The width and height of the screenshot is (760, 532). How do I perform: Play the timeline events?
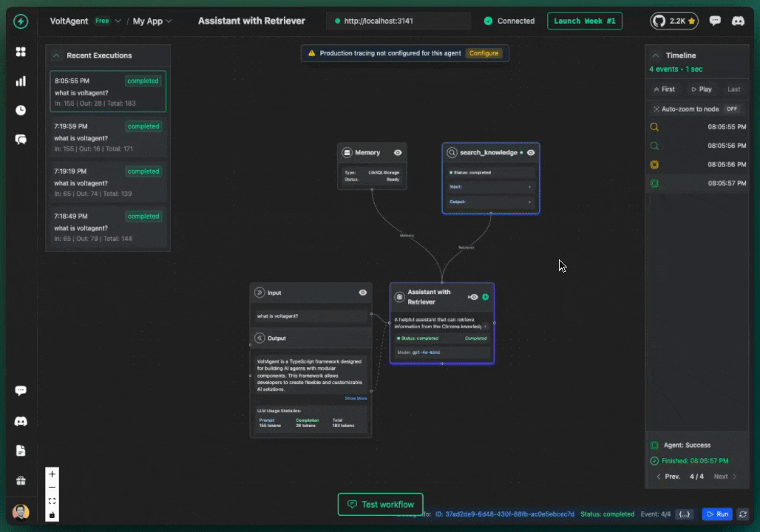[702, 89]
